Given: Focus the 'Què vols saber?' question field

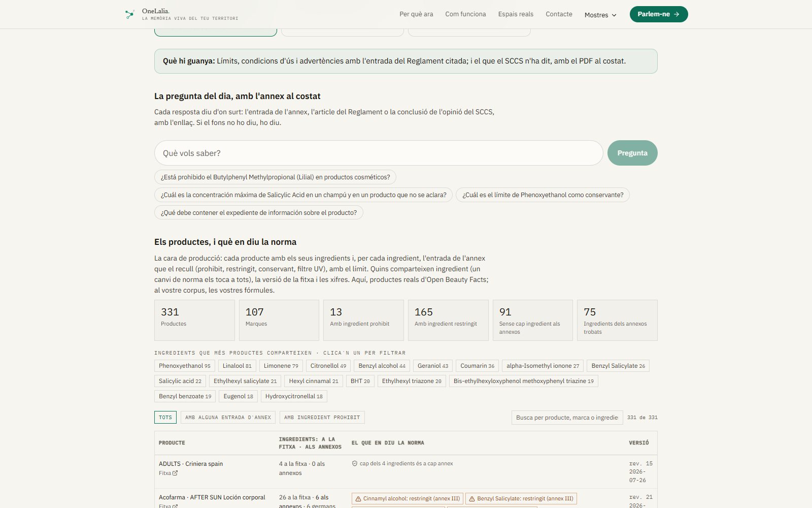Looking at the screenshot, I should [379, 153].
